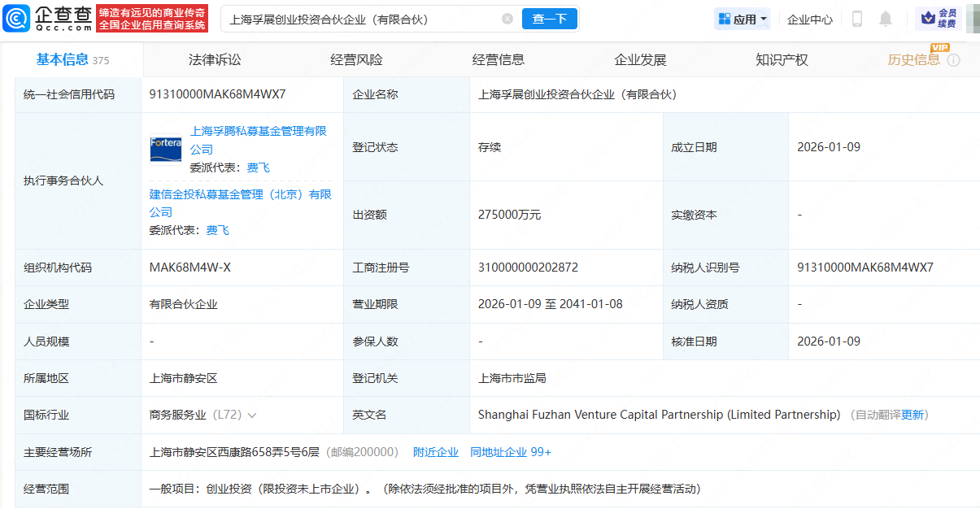Click the 附近企业 link

(435, 452)
